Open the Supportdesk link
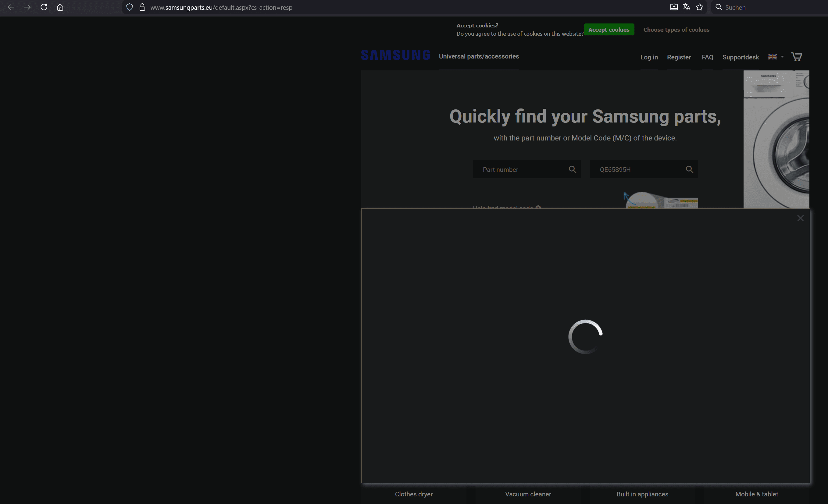 tap(741, 57)
